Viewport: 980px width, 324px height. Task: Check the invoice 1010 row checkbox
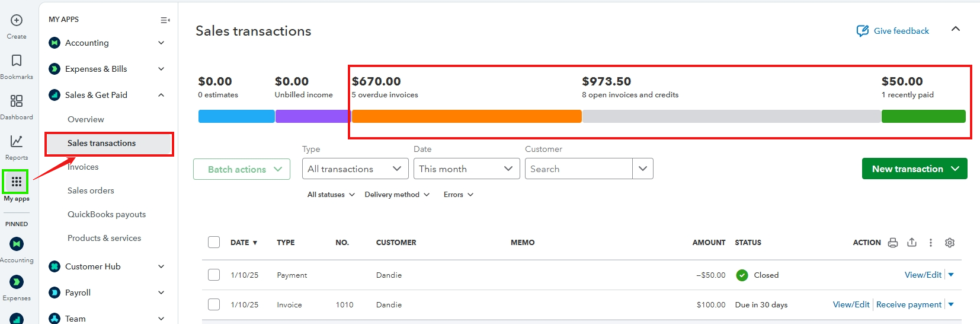pyautogui.click(x=214, y=304)
